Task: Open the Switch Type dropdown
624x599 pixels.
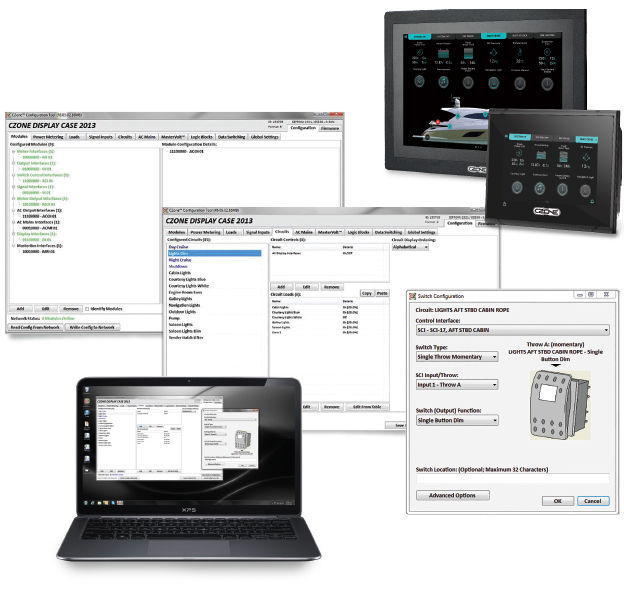Action: coord(457,357)
